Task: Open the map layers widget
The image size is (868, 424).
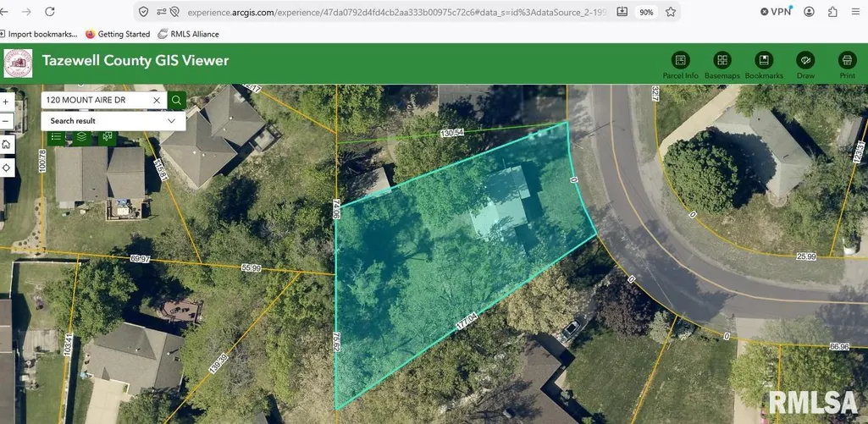Action: coord(82,136)
